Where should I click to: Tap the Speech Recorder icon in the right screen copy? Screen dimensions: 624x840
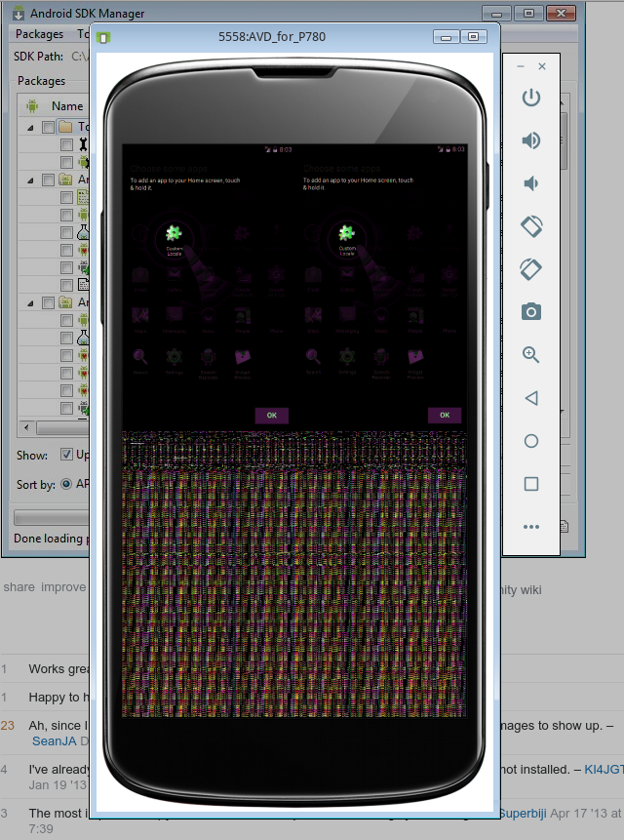(381, 356)
